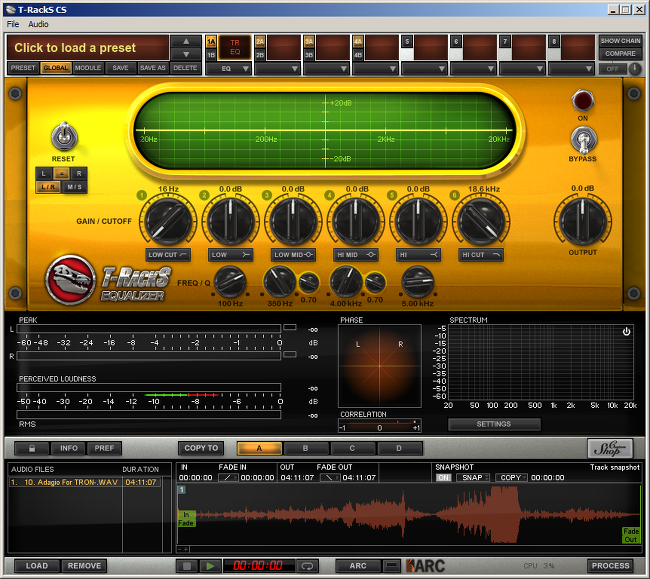Click the LOAD button
Image resolution: width=650 pixels, height=579 pixels.
37,566
